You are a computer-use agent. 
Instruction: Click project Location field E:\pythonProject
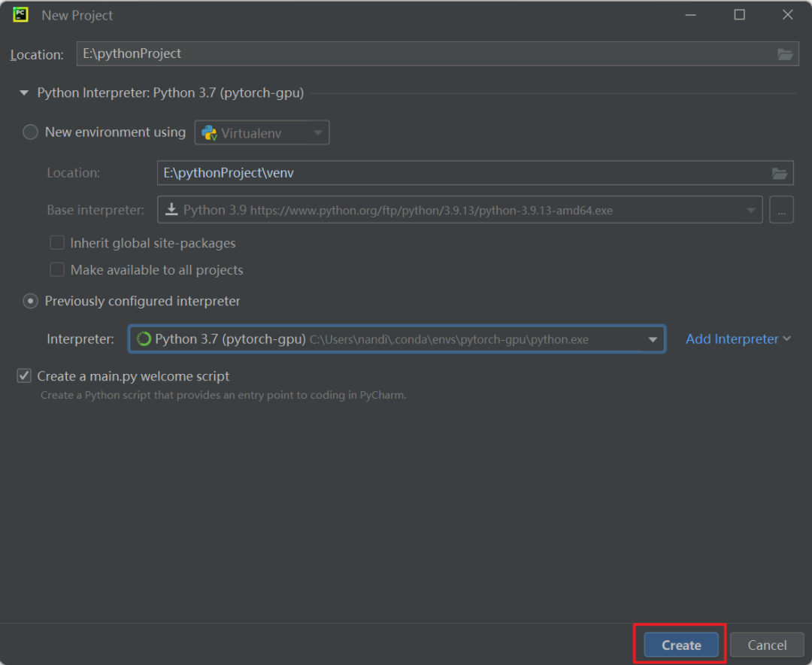point(438,54)
